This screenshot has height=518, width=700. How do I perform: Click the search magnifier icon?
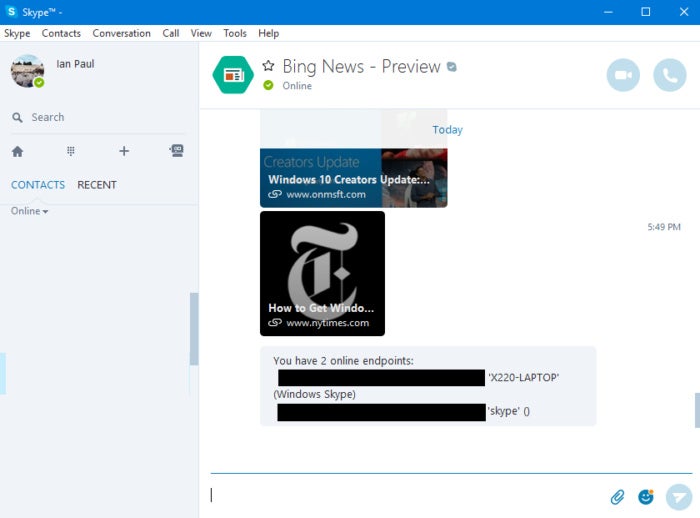[17, 117]
